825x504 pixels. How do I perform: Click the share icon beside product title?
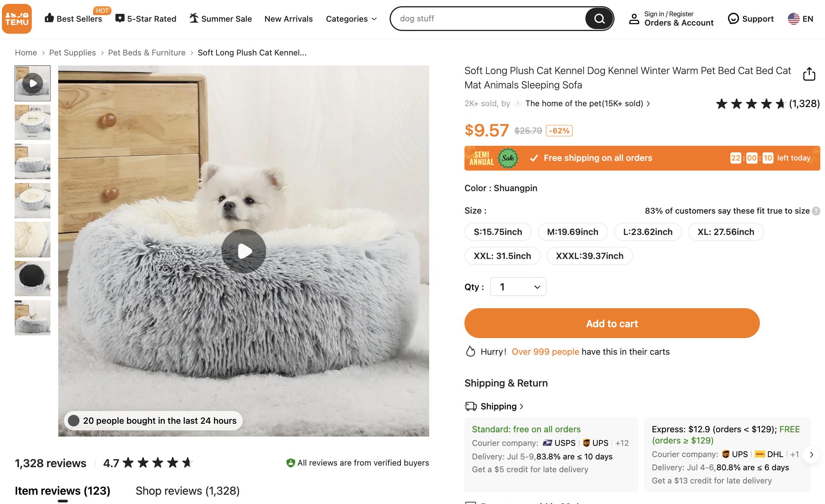pyautogui.click(x=809, y=74)
